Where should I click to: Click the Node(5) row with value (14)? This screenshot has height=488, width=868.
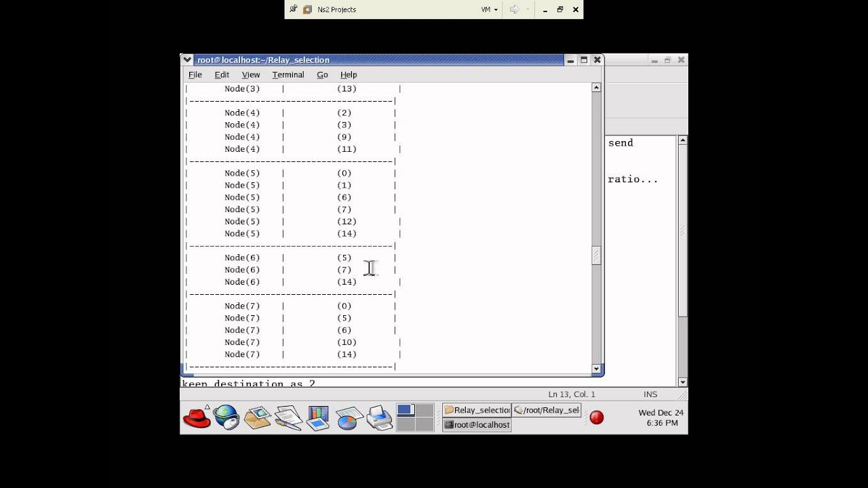[x=294, y=234]
